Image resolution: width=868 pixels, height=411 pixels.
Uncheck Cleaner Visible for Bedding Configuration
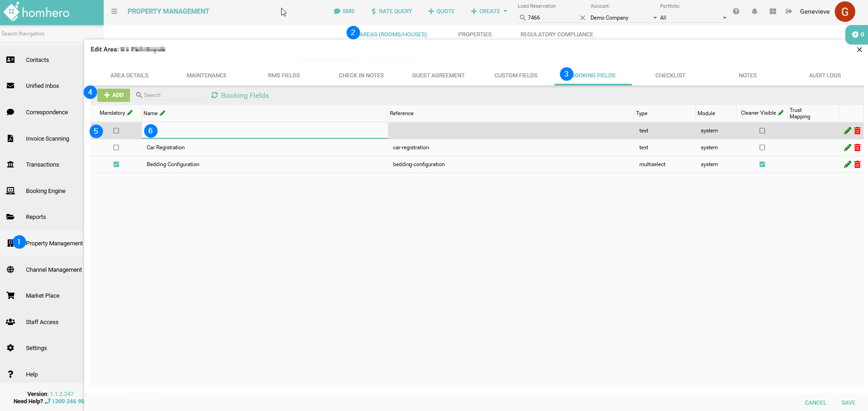tap(762, 164)
